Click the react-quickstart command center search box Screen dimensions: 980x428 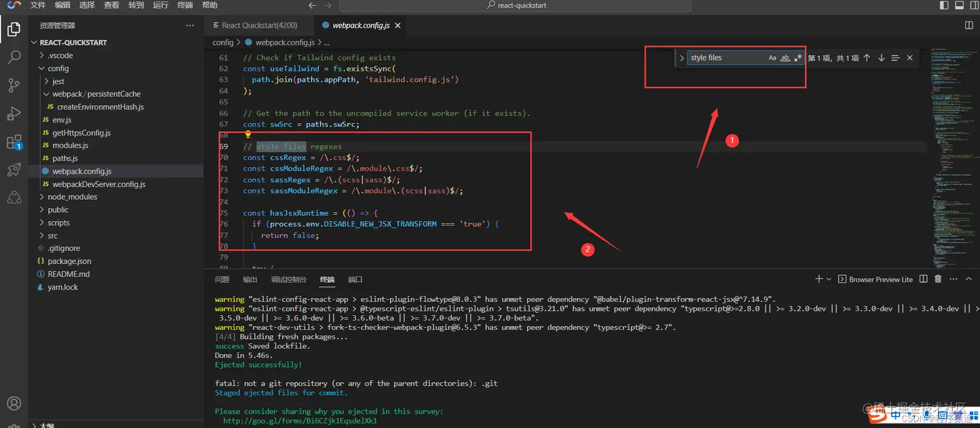[515, 5]
